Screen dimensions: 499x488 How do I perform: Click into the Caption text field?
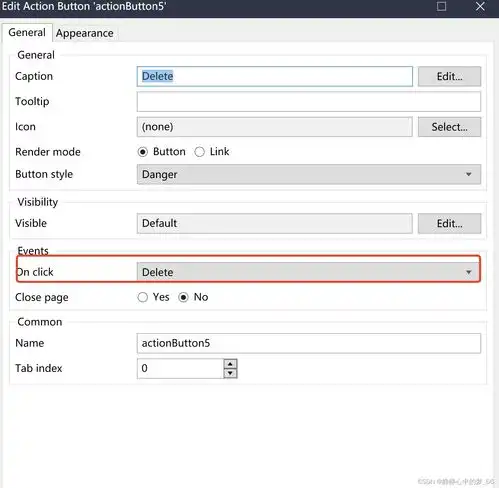pyautogui.click(x=275, y=76)
